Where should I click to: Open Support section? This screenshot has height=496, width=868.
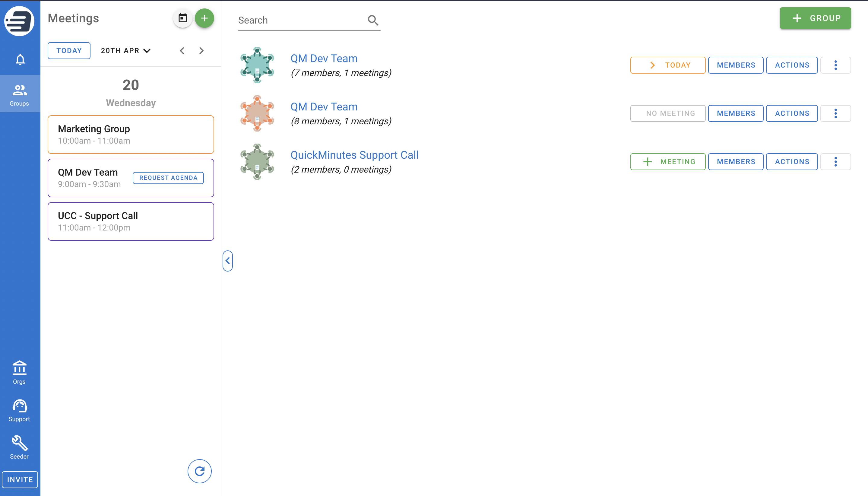pyautogui.click(x=19, y=411)
